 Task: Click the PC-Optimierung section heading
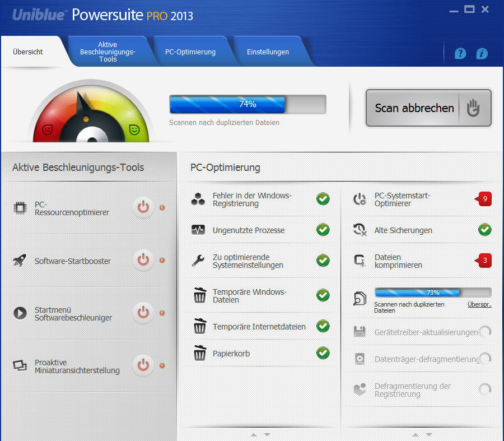click(225, 167)
